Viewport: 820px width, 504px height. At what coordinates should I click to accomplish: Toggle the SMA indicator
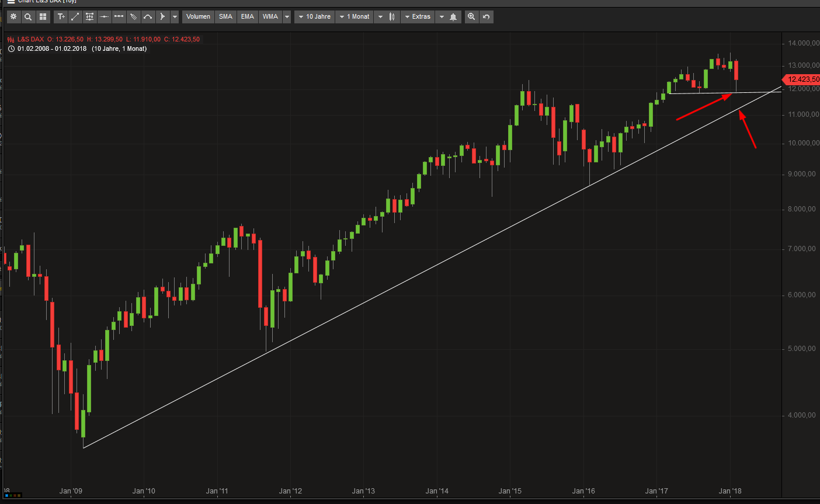[x=225, y=17]
